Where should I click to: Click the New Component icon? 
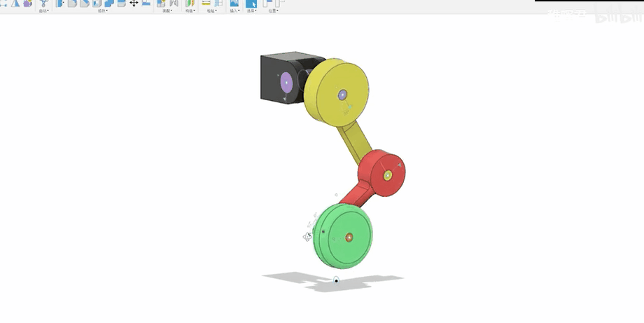161,3
